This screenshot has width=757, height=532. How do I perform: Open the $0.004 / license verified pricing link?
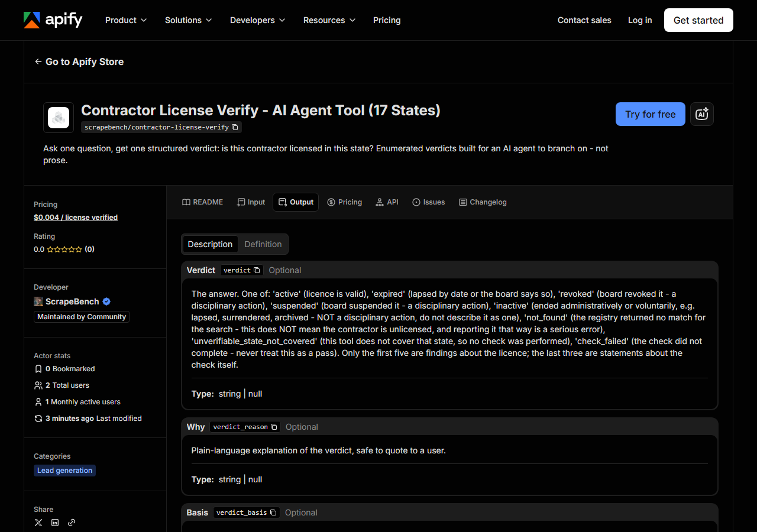[x=76, y=218]
